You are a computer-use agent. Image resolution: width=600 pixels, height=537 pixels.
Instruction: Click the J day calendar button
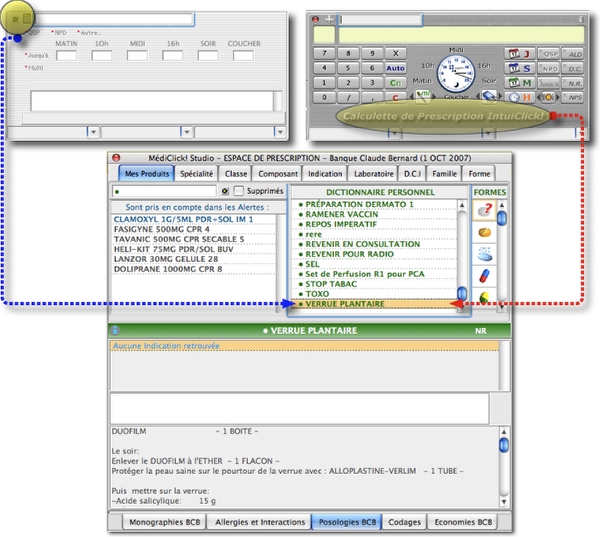tap(520, 54)
